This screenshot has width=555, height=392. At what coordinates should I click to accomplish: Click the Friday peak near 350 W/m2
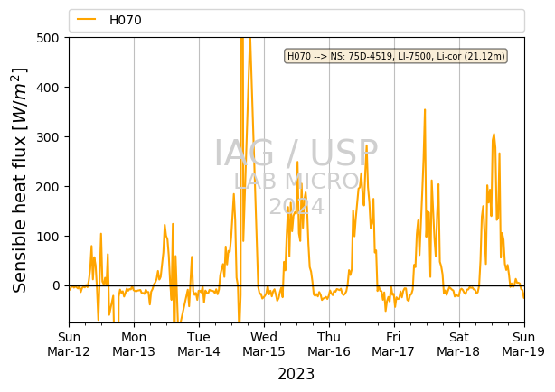pos(425,110)
